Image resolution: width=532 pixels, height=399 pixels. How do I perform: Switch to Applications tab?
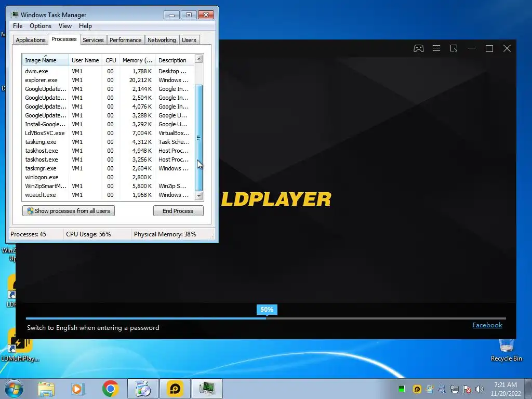pyautogui.click(x=31, y=40)
